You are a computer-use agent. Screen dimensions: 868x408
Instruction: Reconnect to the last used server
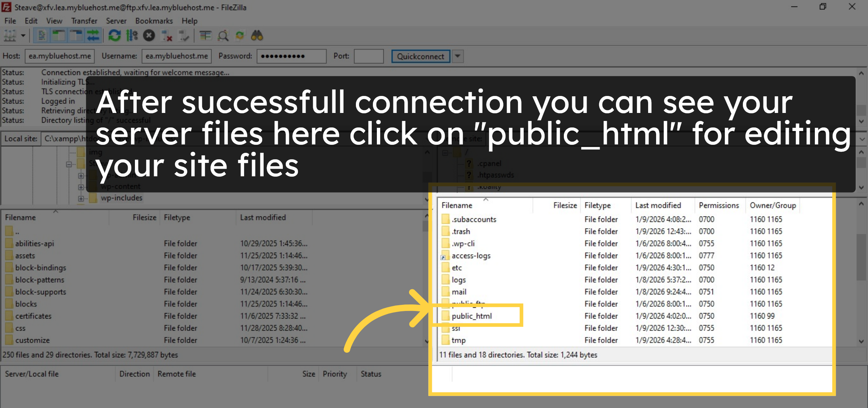coord(184,35)
